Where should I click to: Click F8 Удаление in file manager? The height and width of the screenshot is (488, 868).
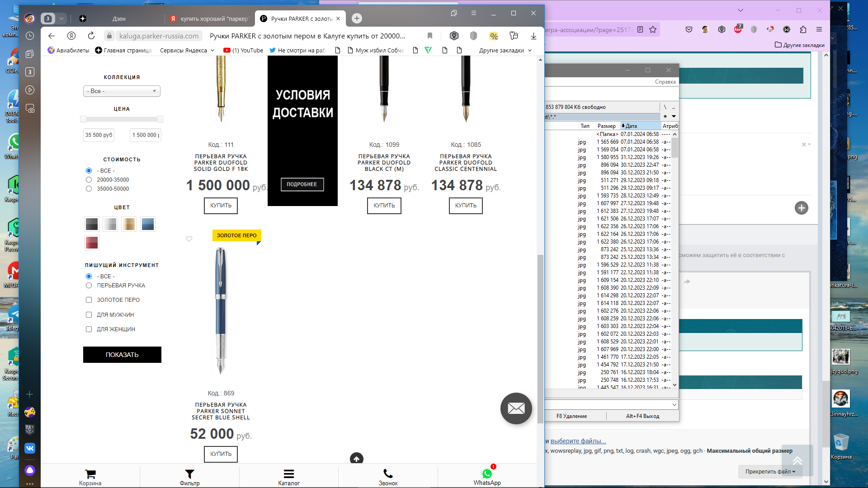point(571,416)
